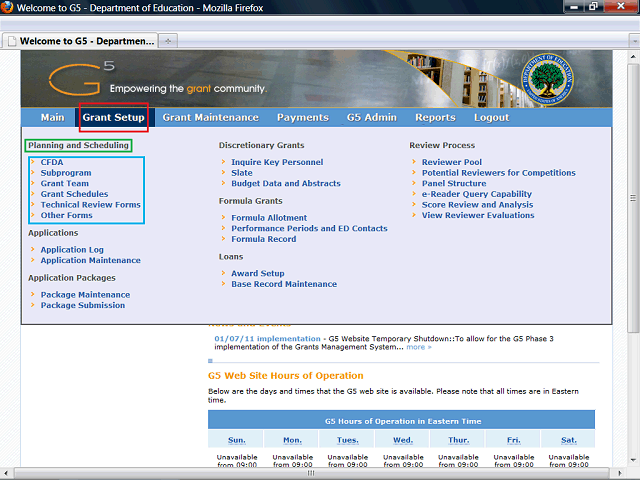Open View Reviewer Evaluations

coord(478,215)
